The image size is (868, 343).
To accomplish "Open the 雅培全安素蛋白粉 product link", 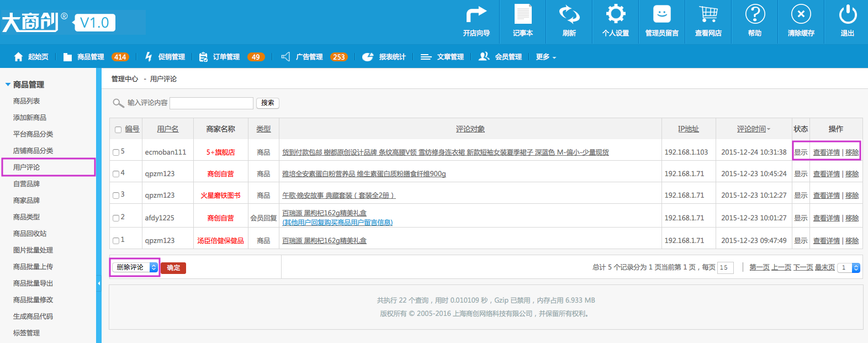I will 364,174.
